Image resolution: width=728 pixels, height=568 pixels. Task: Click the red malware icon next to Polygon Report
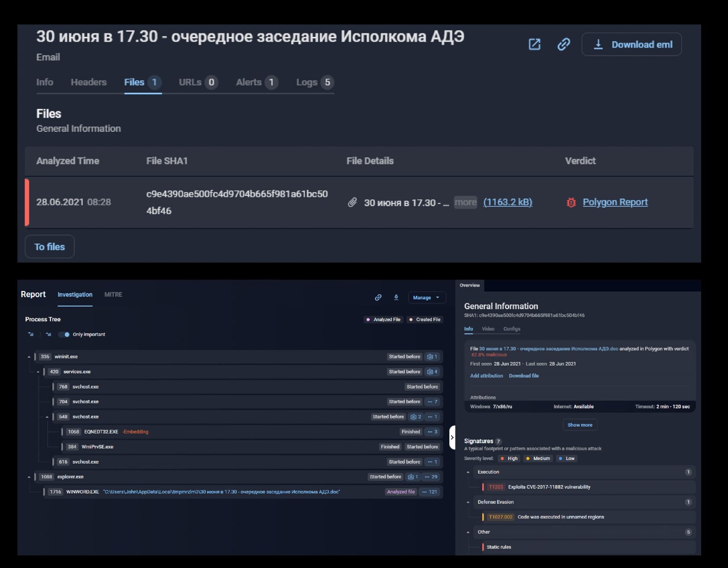pyautogui.click(x=571, y=202)
